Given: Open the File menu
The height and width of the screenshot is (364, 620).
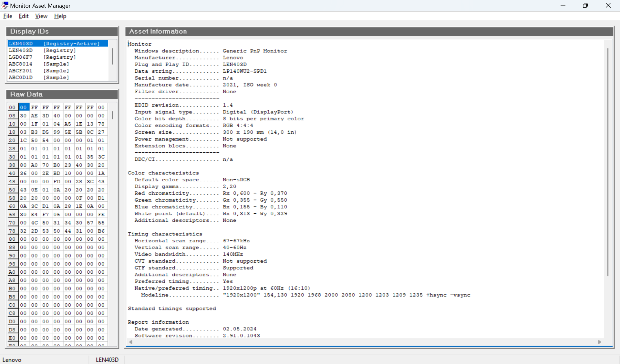Looking at the screenshot, I should point(8,16).
